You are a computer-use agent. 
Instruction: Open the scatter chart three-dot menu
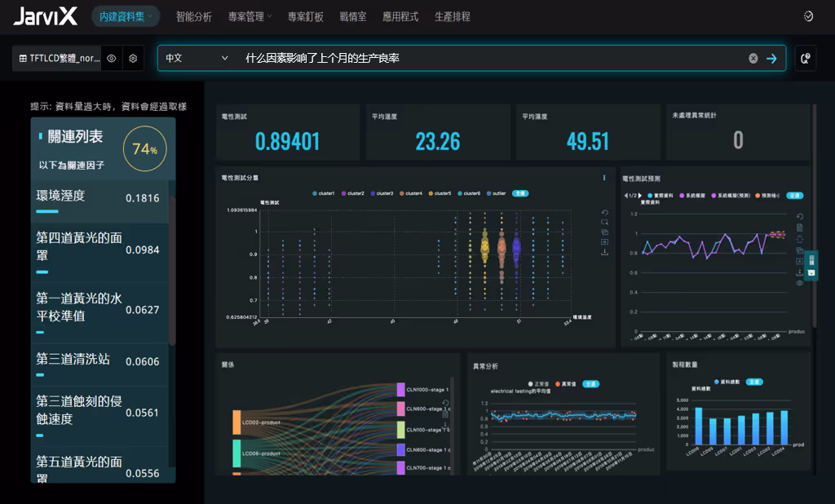pos(604,178)
